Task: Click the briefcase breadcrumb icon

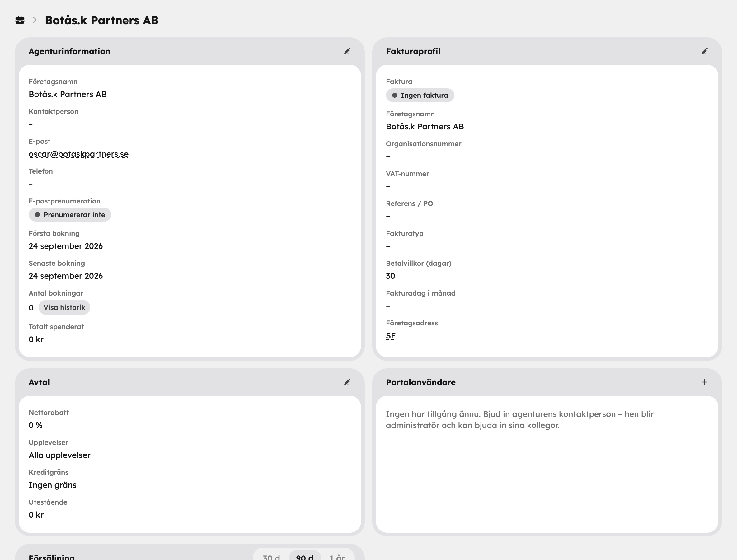Action: click(20, 20)
